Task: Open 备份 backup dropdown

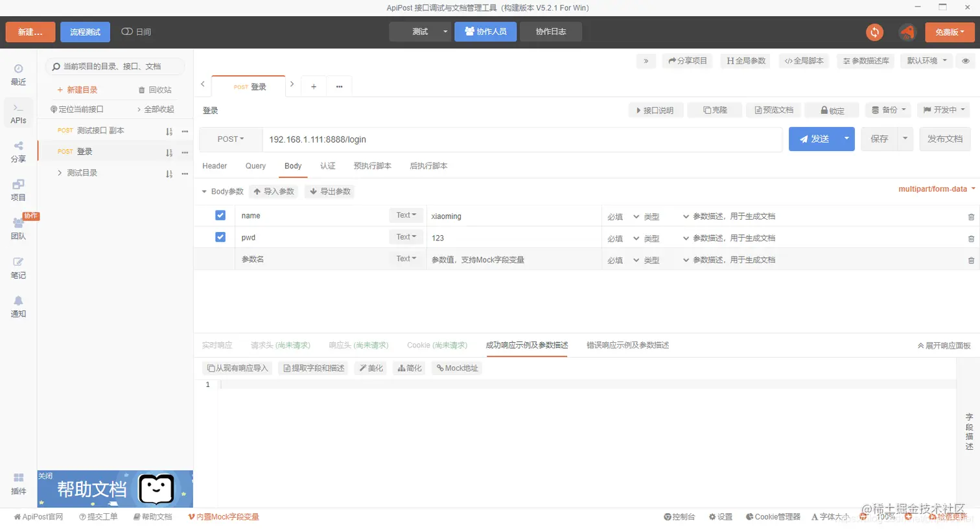Action: click(889, 110)
